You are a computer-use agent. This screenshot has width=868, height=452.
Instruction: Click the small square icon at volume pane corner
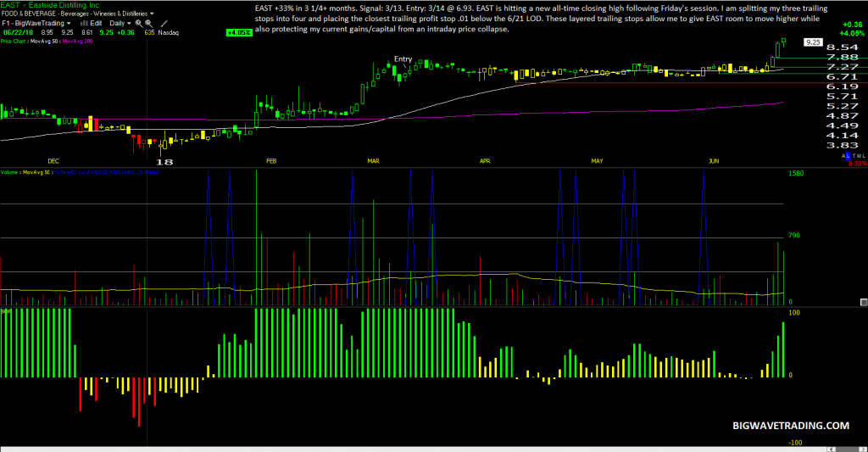click(x=864, y=302)
